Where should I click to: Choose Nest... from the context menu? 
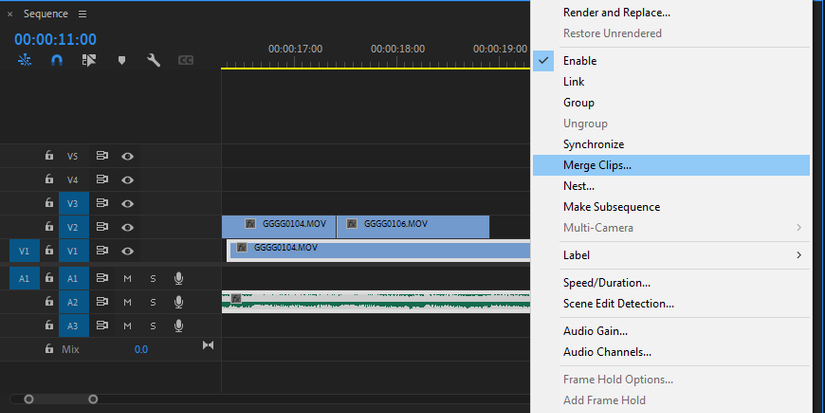671,186
